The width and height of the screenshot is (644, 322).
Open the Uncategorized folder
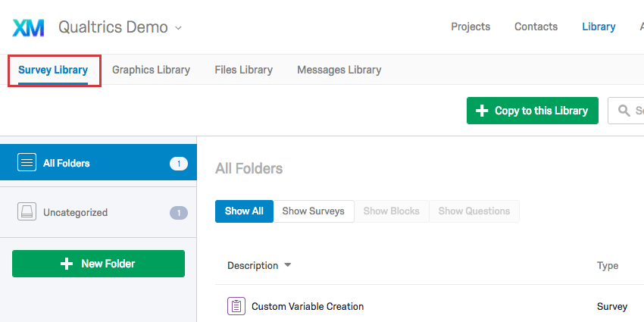click(x=98, y=212)
